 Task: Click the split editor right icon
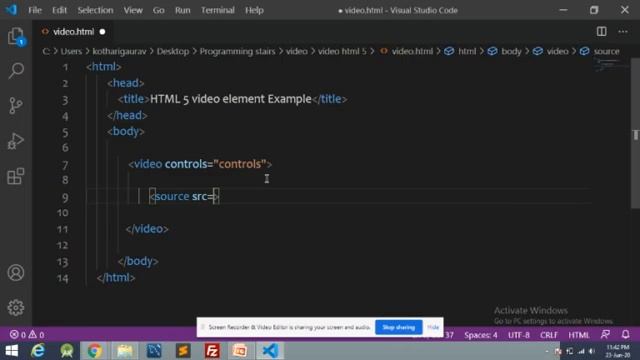click(601, 31)
